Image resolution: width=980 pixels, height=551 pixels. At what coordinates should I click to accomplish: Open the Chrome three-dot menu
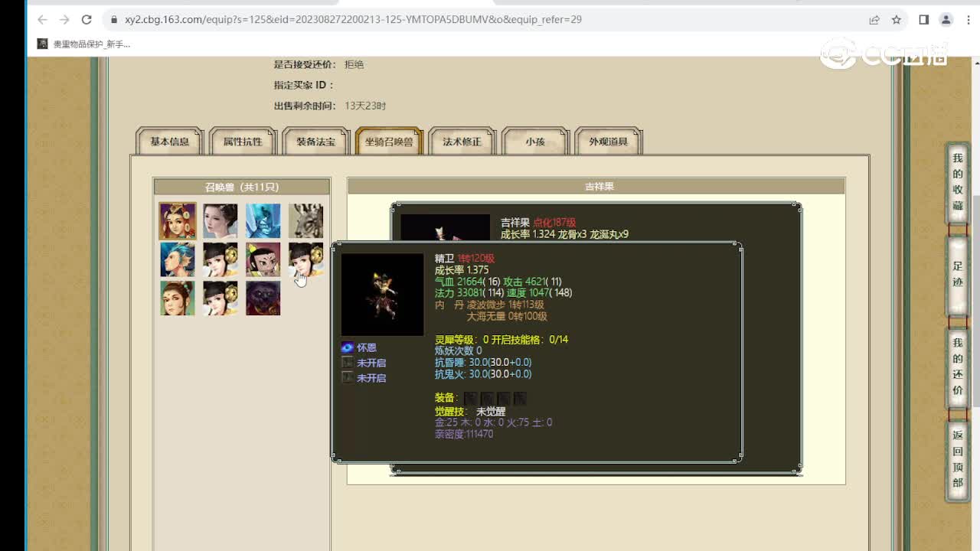pyautogui.click(x=968, y=20)
